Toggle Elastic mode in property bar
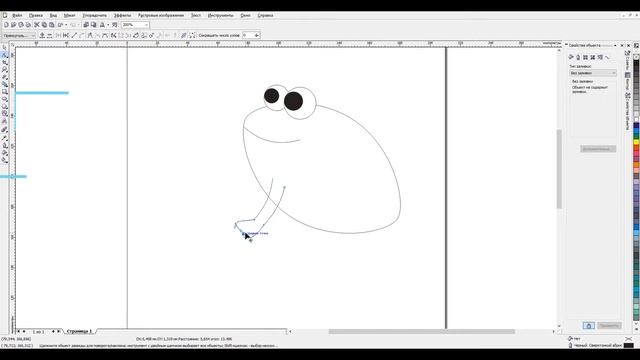Screen dimensions: 640x360 coord(184,36)
